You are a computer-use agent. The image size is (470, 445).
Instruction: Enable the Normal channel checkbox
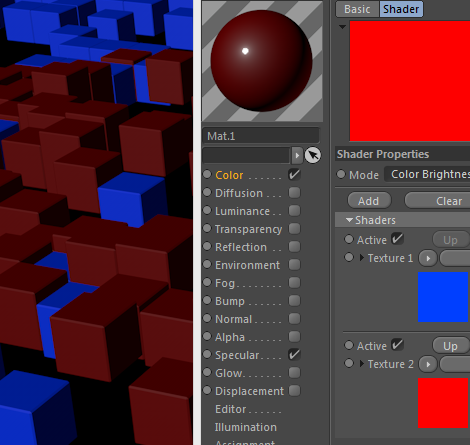pos(294,319)
